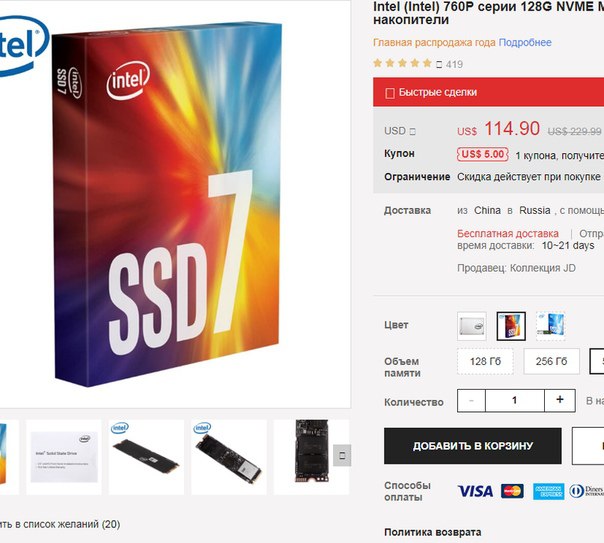Choose the silver SSD color swatch
Viewport: 604px width, 543px height.
coord(472,326)
